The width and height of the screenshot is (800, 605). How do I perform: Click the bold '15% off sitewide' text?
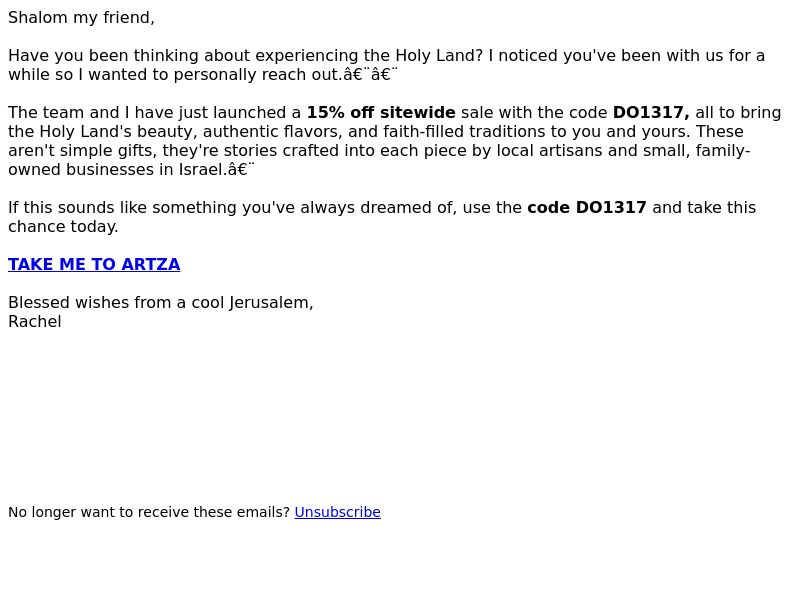point(381,112)
